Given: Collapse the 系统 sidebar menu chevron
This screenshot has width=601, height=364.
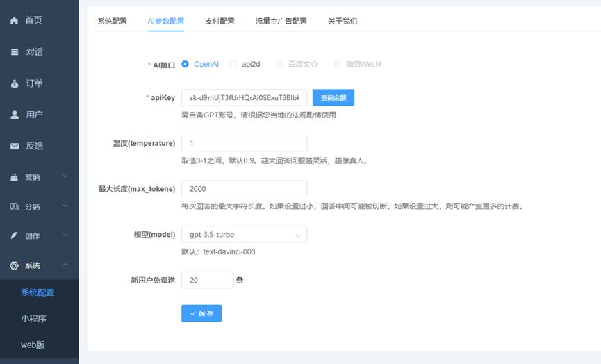Looking at the screenshot, I should tap(65, 265).
